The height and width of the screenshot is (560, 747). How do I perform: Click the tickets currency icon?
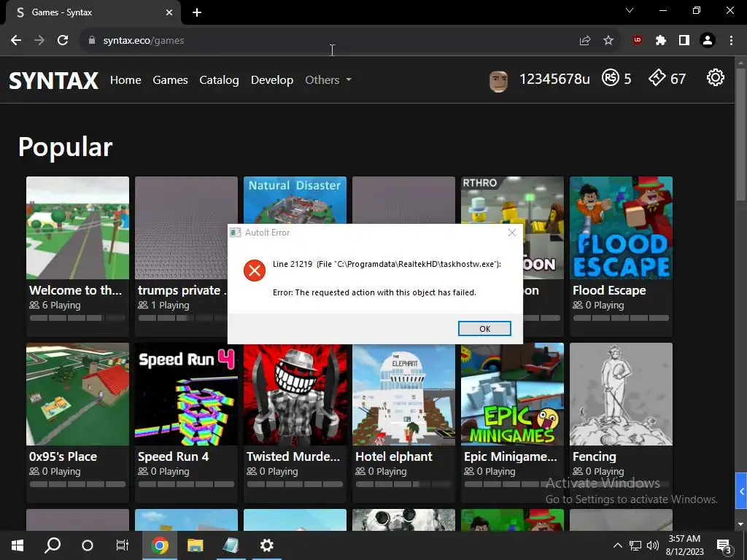pos(657,77)
